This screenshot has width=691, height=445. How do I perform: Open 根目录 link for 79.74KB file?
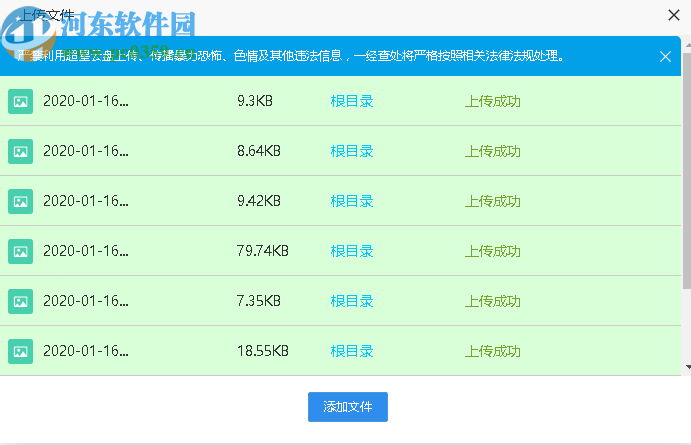point(352,251)
